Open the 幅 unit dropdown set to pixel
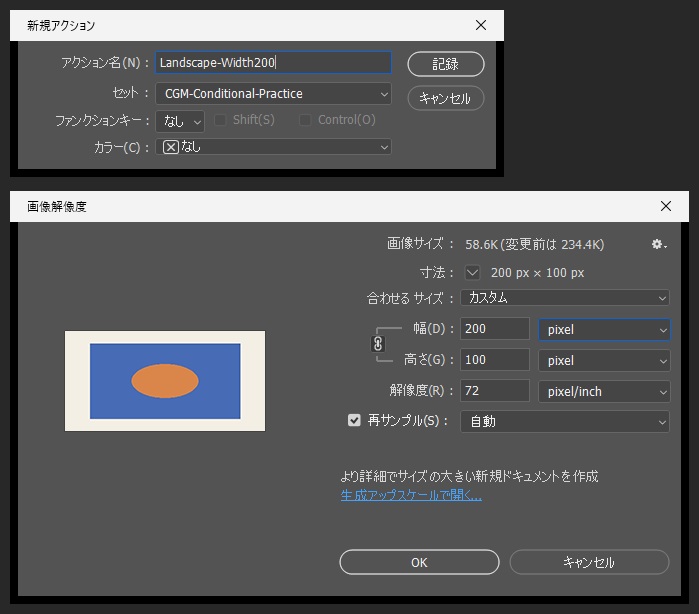The image size is (699, 614). (604, 330)
